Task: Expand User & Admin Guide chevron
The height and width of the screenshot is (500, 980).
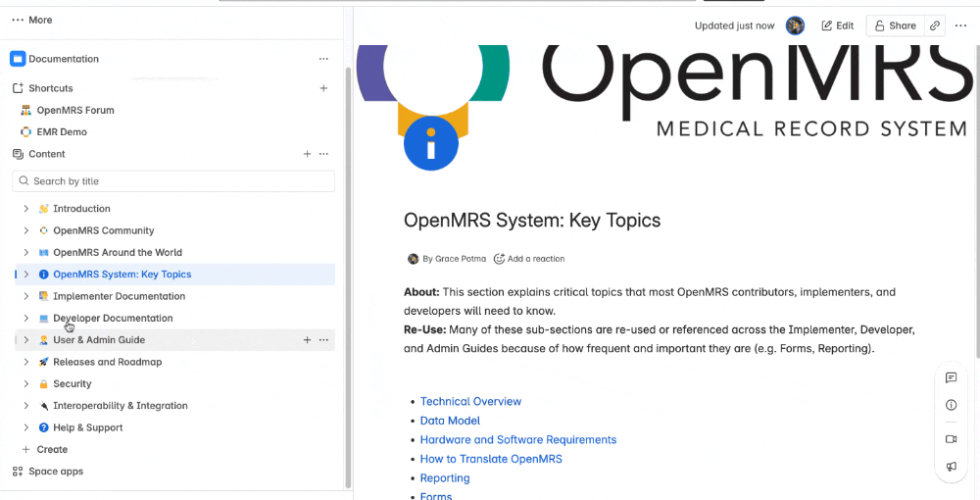Action: tap(26, 340)
